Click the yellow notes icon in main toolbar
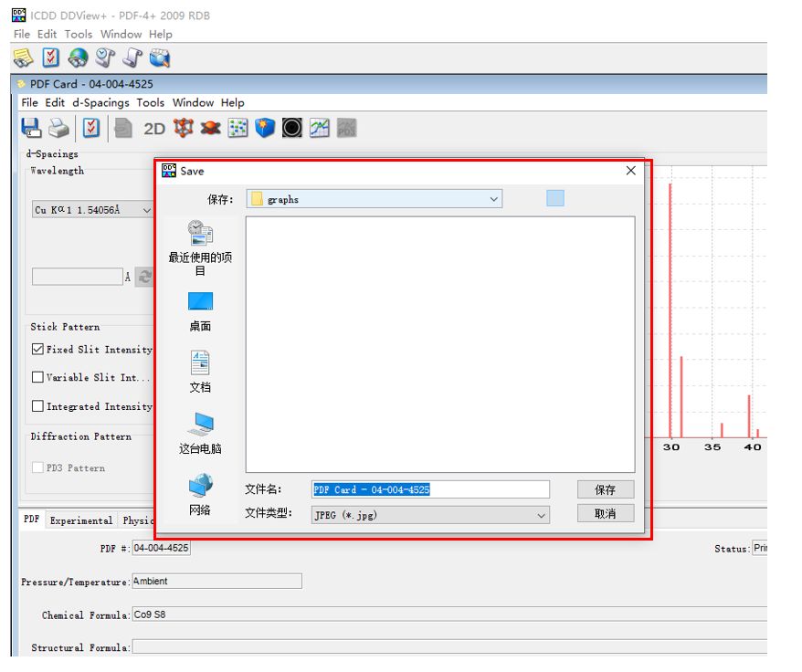The image size is (802, 672). pyautogui.click(x=23, y=58)
